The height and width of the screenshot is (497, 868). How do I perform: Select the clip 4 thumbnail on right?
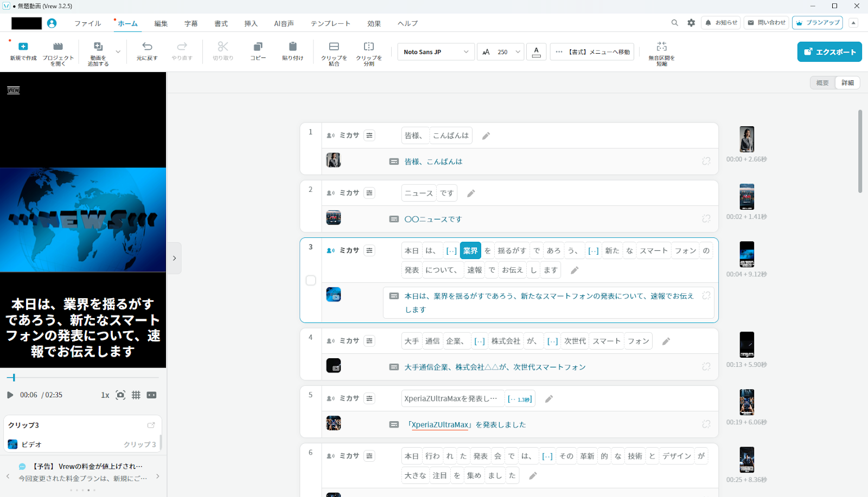tap(746, 344)
